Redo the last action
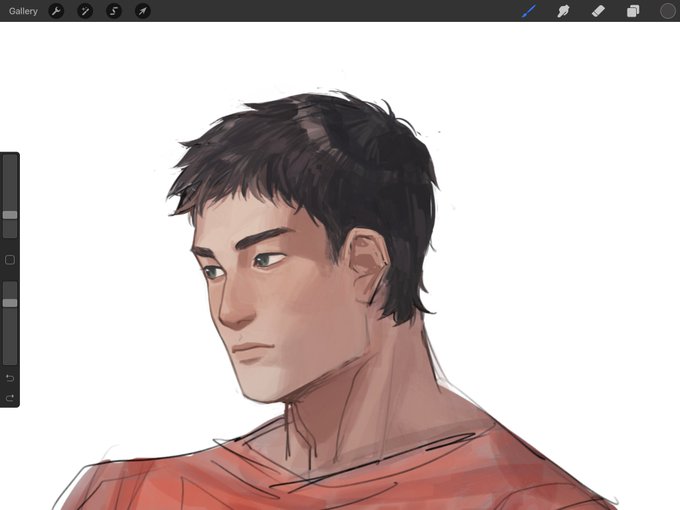 (10, 398)
